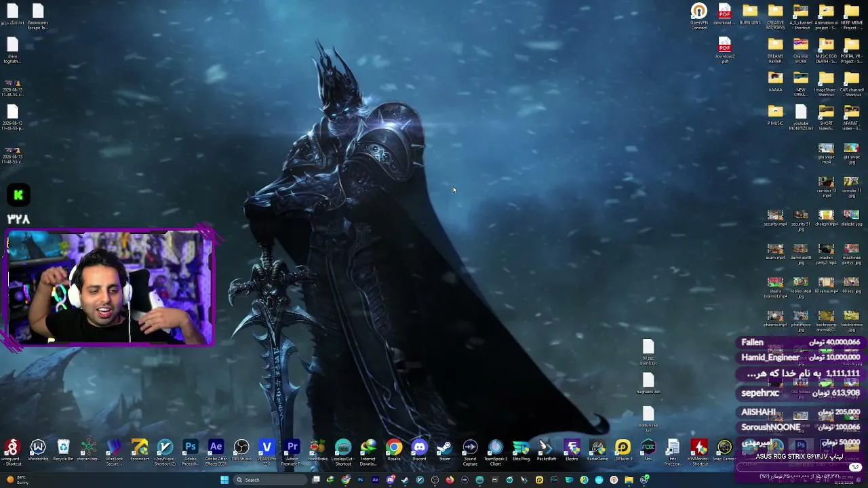Open the Windscribe desktop shortcut
Image resolution: width=868 pixels, height=488 pixels.
click(38, 451)
